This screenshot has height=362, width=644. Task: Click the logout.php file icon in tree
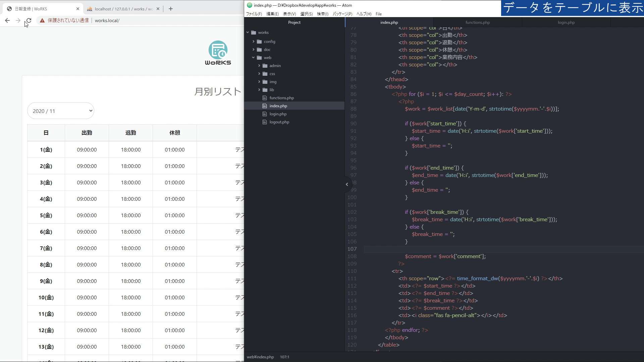pos(265,122)
